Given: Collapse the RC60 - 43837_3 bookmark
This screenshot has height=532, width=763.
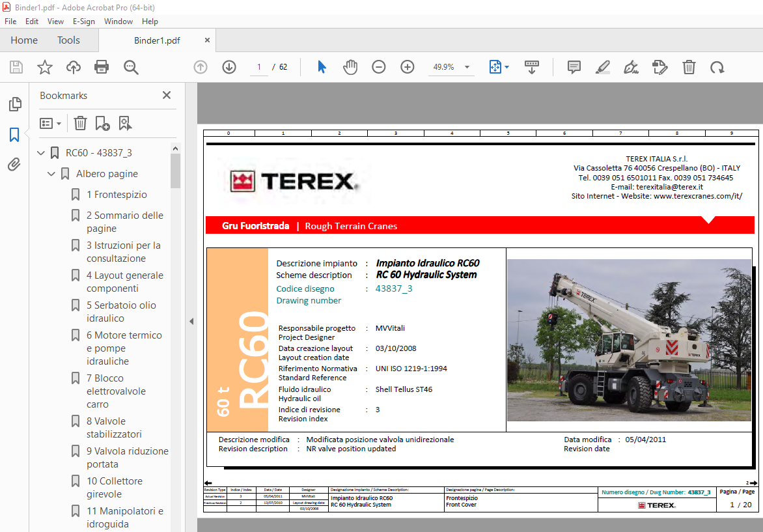Looking at the screenshot, I should [x=41, y=153].
